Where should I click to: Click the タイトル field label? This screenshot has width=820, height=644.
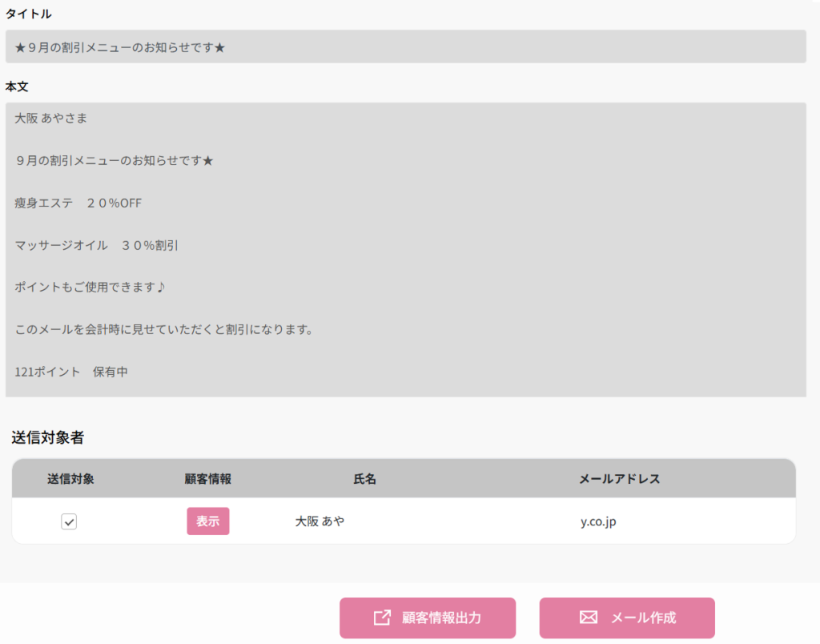28,14
